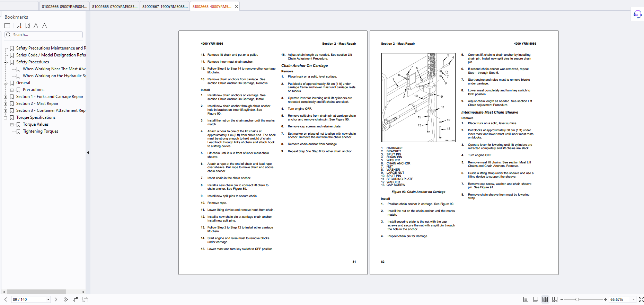Open Safety Precautions Maintenance bookmark
Image resolution: width=644 pixels, height=305 pixels.
(x=51, y=48)
